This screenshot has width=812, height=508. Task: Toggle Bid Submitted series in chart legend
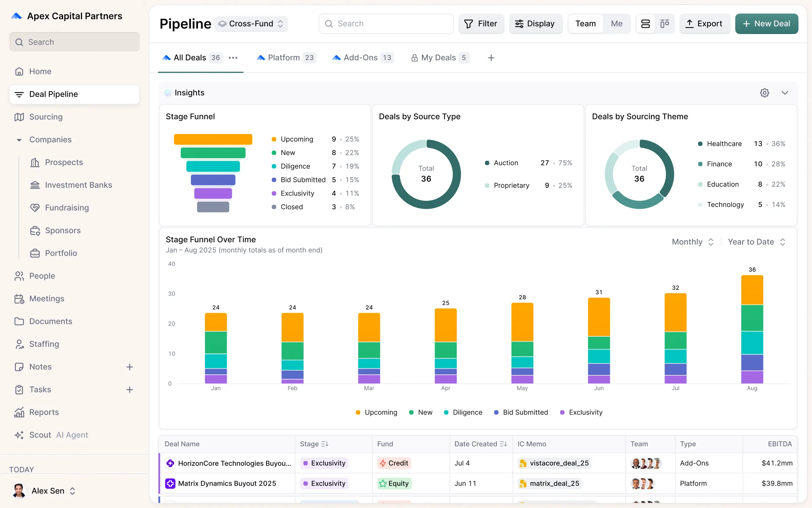pyautogui.click(x=521, y=412)
